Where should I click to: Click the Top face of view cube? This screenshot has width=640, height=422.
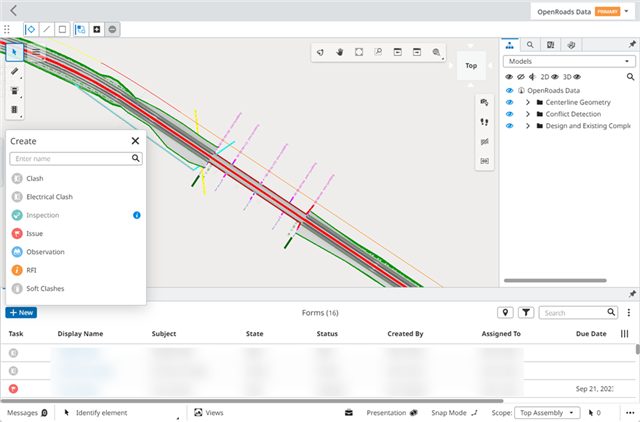click(x=471, y=65)
